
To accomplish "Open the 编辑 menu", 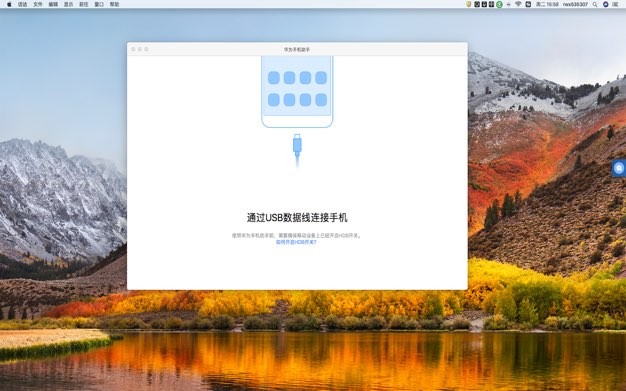I will [x=53, y=4].
